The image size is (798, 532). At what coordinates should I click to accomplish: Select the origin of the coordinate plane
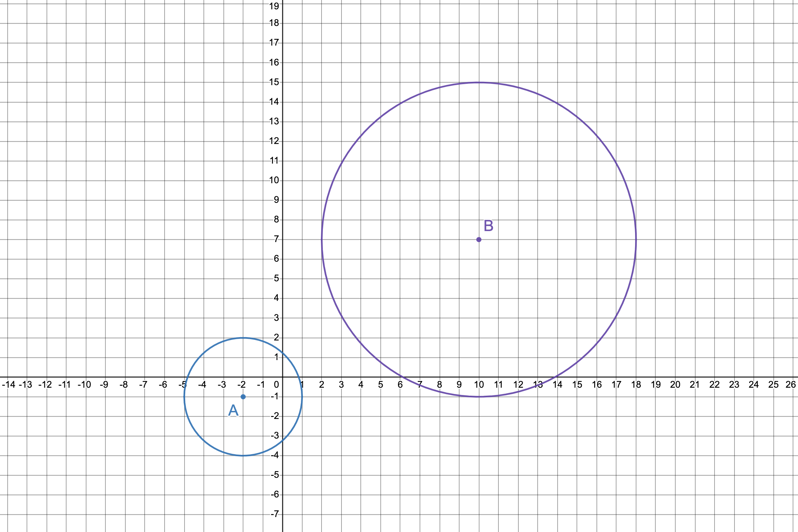coord(282,376)
